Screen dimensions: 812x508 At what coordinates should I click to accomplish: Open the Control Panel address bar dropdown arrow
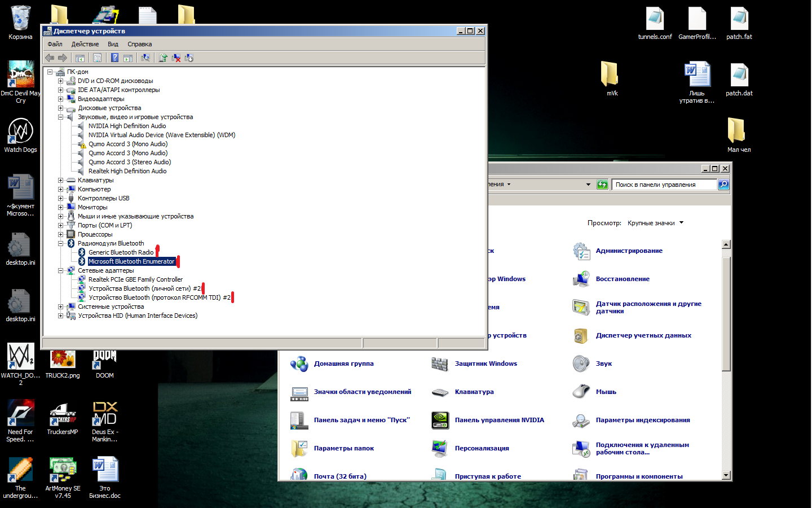pos(588,185)
